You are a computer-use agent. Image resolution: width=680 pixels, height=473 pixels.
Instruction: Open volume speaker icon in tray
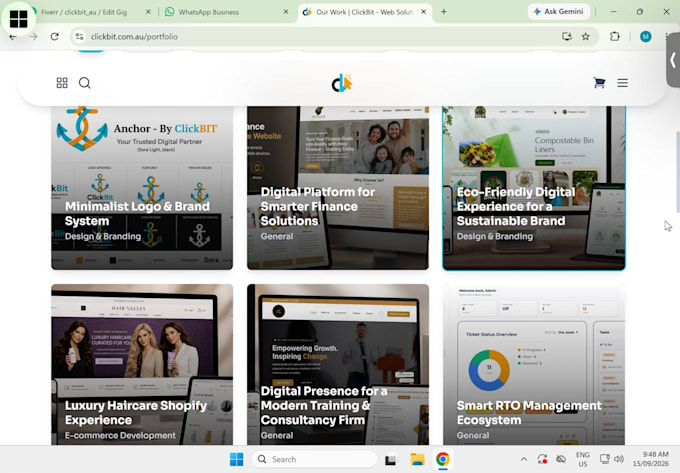point(619,459)
